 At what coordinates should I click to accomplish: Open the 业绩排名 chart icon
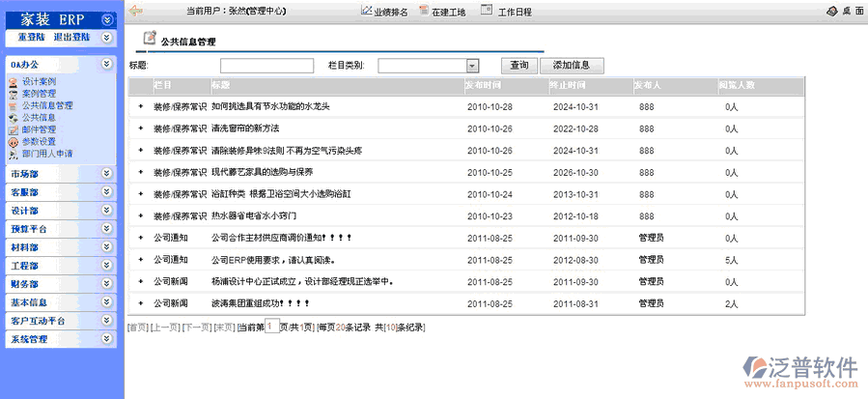pyautogui.click(x=367, y=10)
